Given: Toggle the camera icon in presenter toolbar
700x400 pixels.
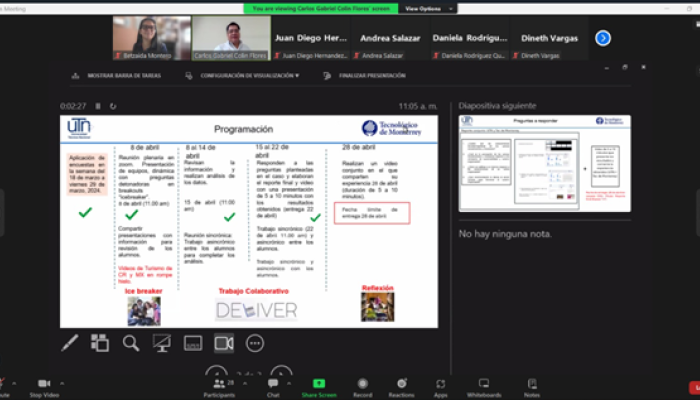Looking at the screenshot, I should (x=224, y=343).
